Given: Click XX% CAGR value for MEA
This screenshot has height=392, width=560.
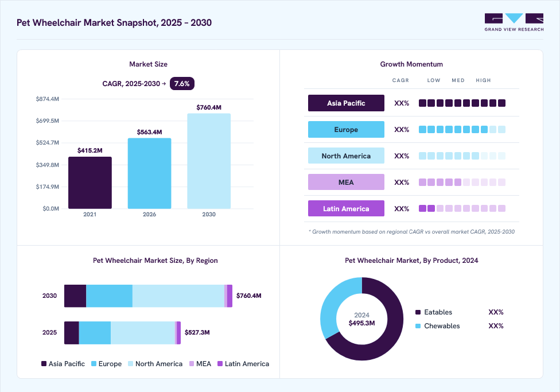Looking at the screenshot, I should [402, 183].
